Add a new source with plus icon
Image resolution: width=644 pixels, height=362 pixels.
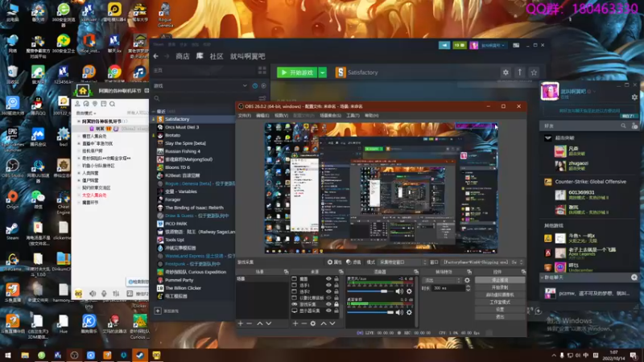click(295, 323)
